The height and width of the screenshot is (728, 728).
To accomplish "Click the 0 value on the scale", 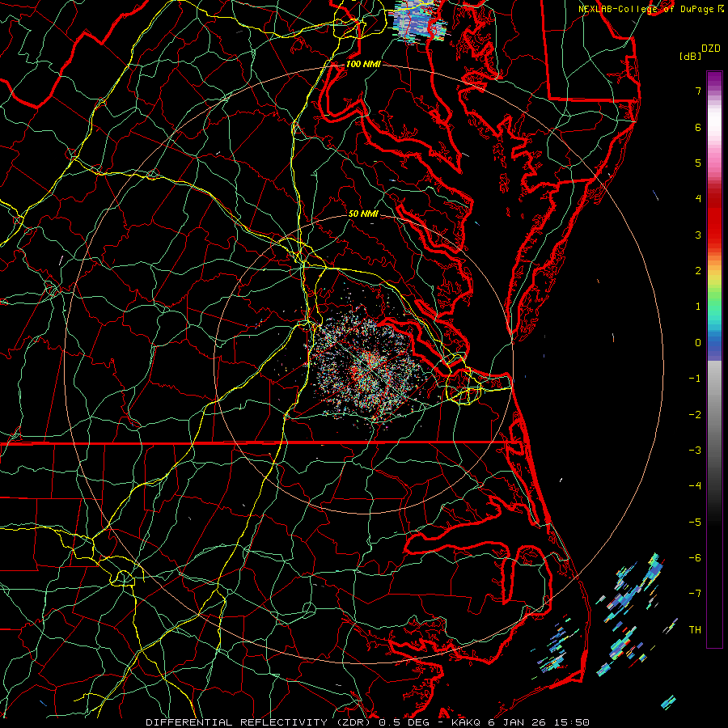I will (698, 343).
